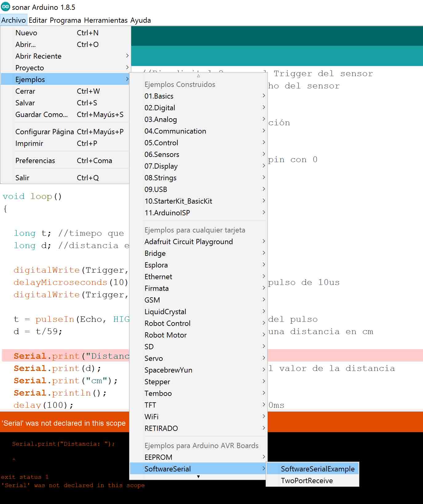Open the Editar menu

38,20
